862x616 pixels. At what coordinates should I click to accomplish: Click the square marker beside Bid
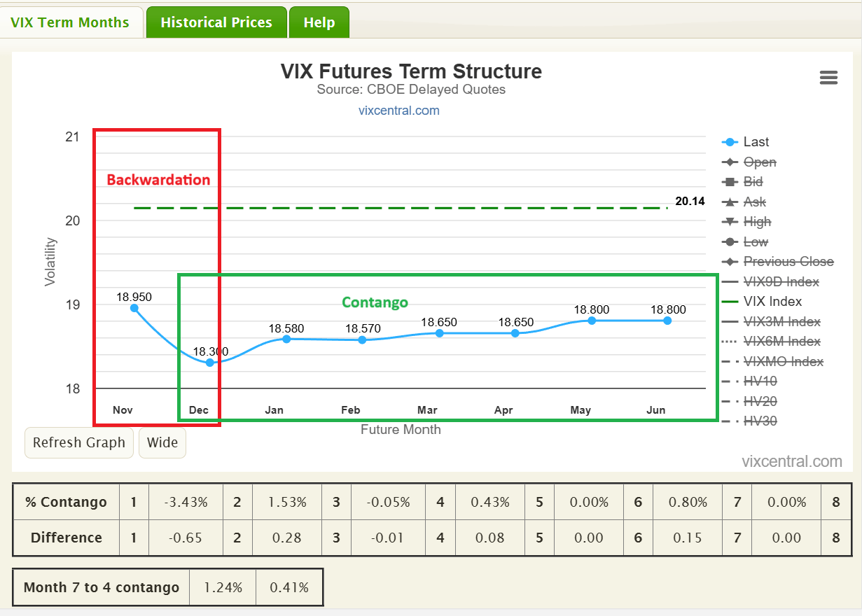tap(730, 181)
